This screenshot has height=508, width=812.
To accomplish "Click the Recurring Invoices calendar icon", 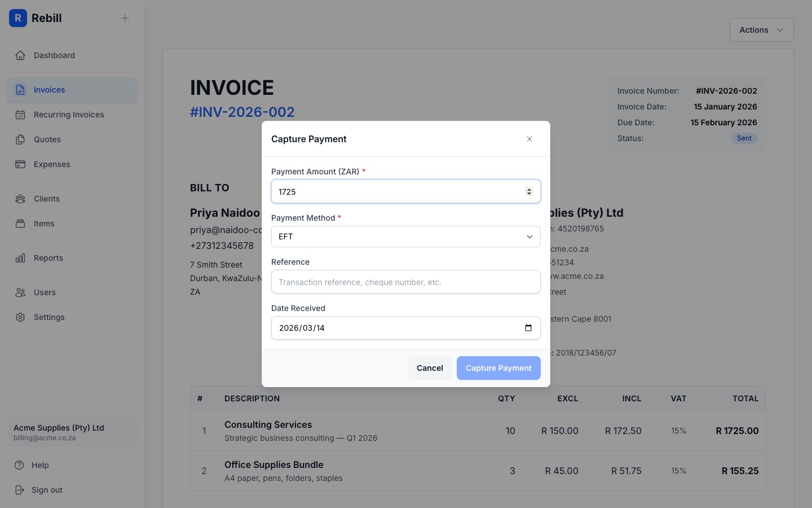I will [20, 115].
